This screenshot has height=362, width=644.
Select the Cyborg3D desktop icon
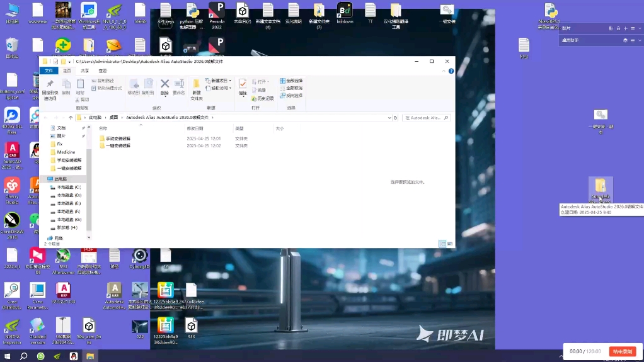(x=140, y=259)
